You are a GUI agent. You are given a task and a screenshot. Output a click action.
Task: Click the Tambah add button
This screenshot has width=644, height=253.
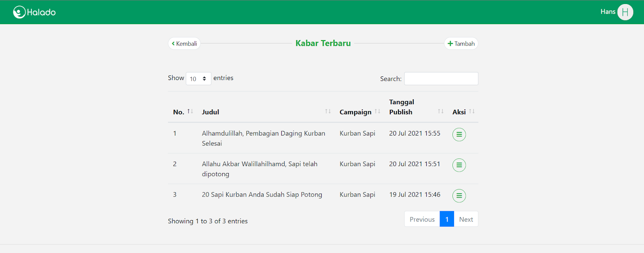461,43
